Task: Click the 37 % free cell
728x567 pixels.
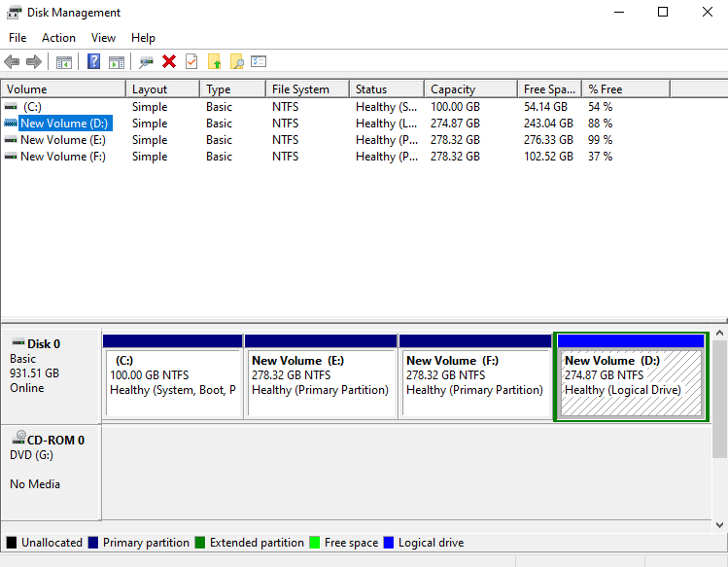Action: [x=600, y=157]
